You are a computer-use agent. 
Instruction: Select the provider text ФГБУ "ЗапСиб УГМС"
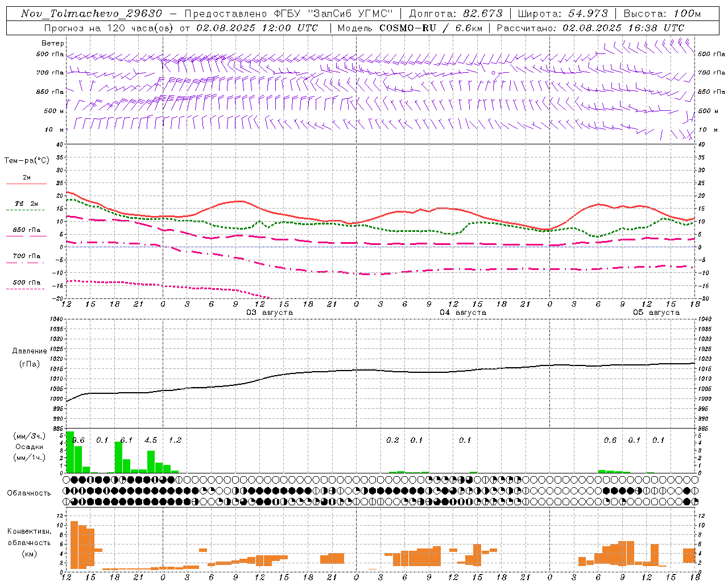click(x=334, y=14)
